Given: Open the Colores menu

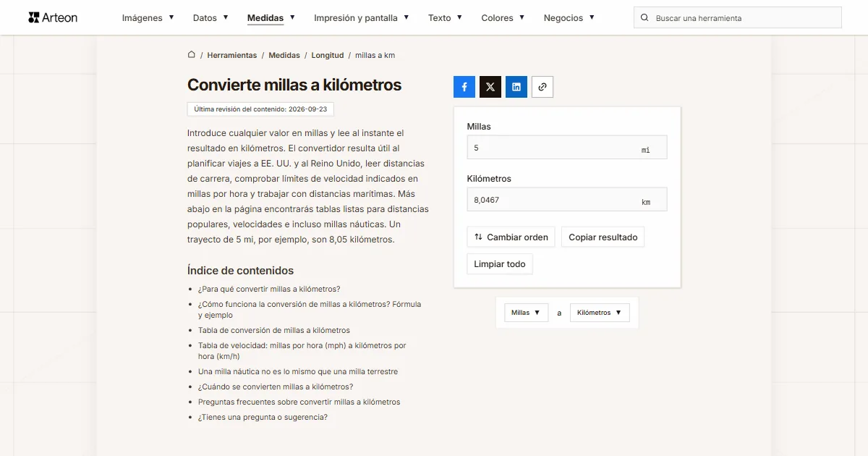Looking at the screenshot, I should [503, 18].
